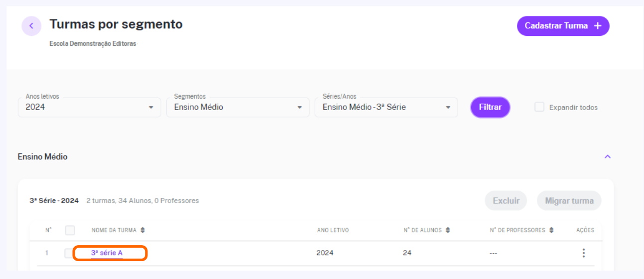
Task: Open the Anos letivos 2024 dropdown
Action: (90, 107)
